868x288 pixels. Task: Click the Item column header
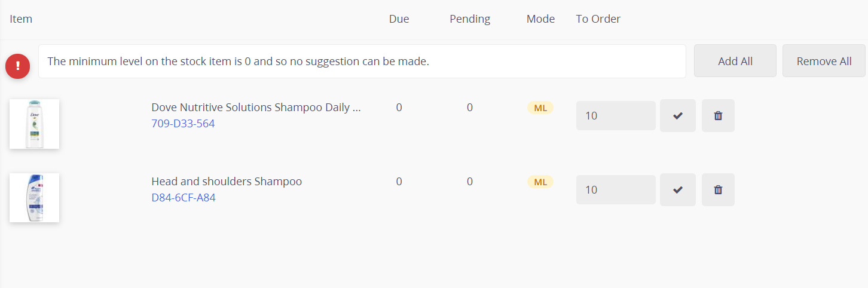(x=21, y=19)
